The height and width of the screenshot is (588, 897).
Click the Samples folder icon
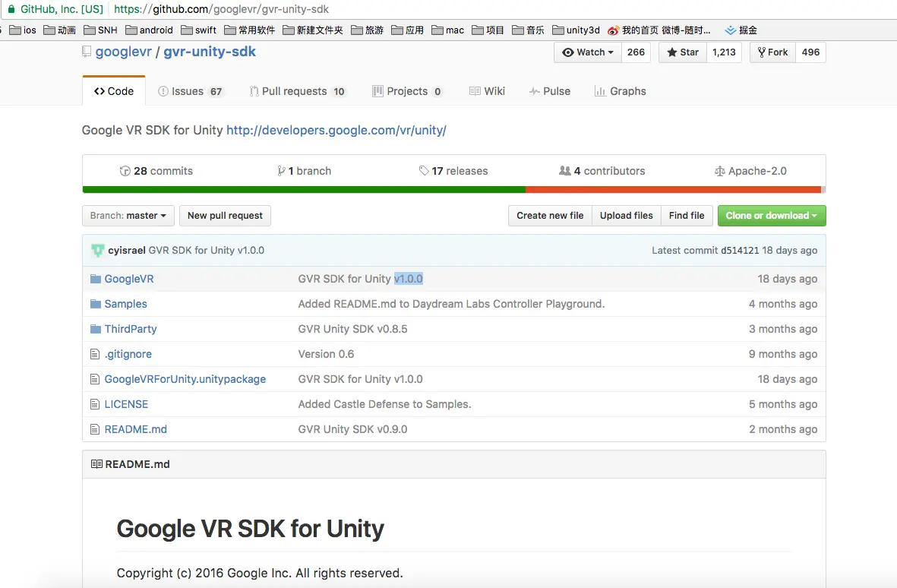point(96,304)
